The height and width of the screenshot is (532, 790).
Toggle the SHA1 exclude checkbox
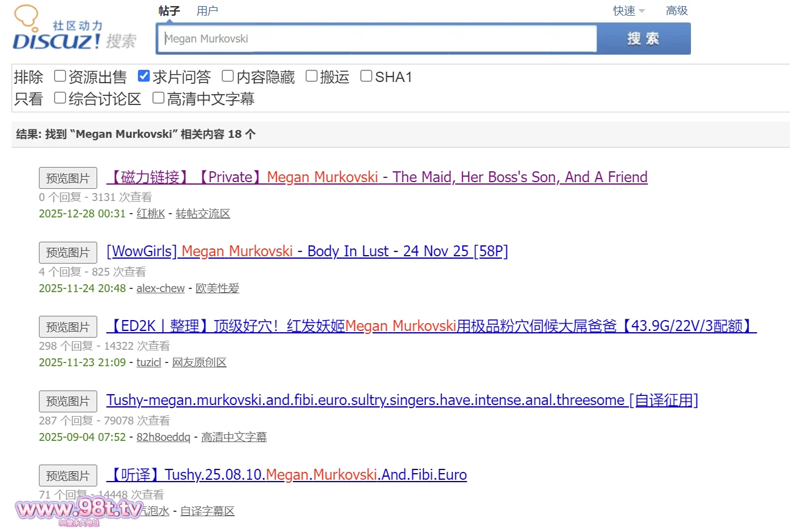[366, 76]
